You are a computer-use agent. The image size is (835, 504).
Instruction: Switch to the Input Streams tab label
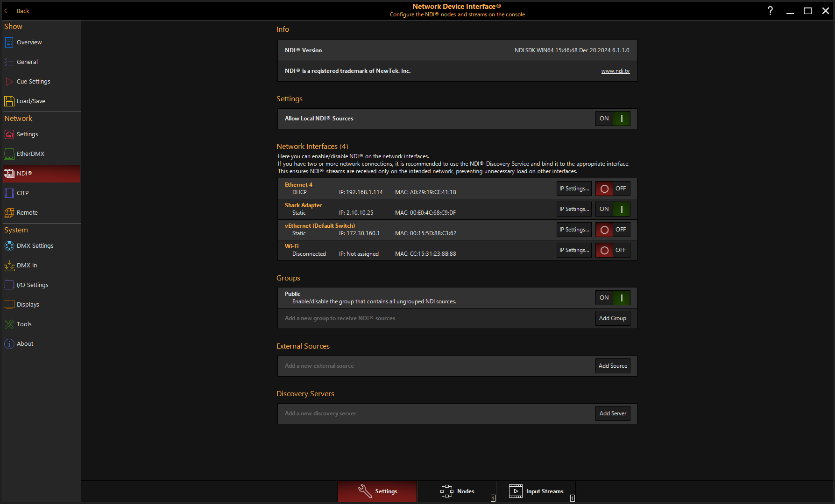(545, 491)
